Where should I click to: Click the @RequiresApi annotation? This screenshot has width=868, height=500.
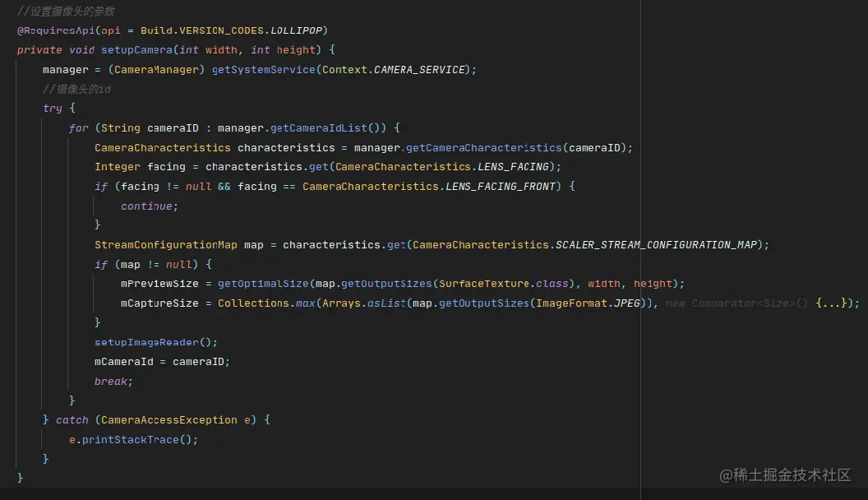(56, 30)
